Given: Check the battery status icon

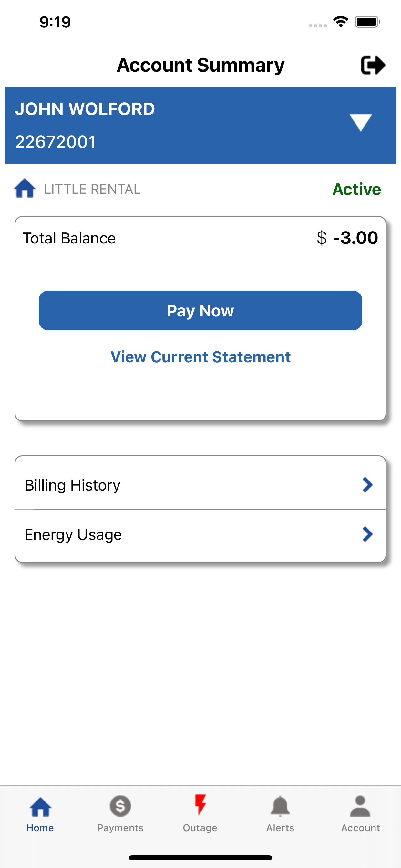Looking at the screenshot, I should (368, 22).
